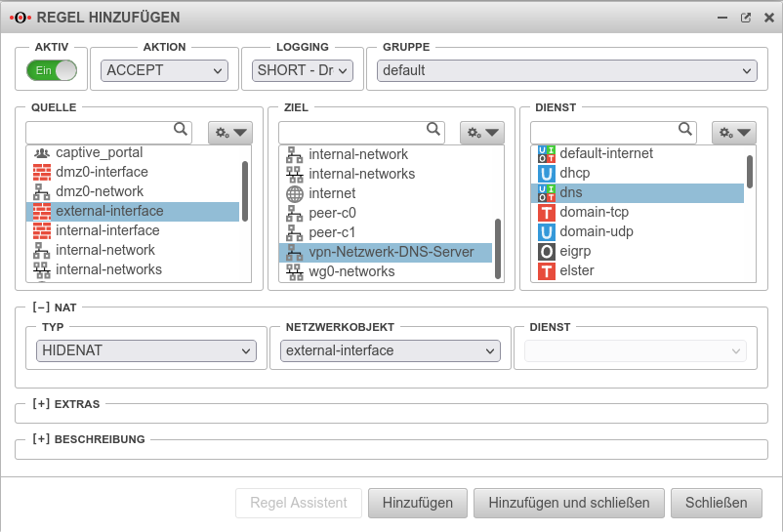Open the Gruppe default dropdown
Screen dimensions: 783x532
pyautogui.click(x=567, y=70)
